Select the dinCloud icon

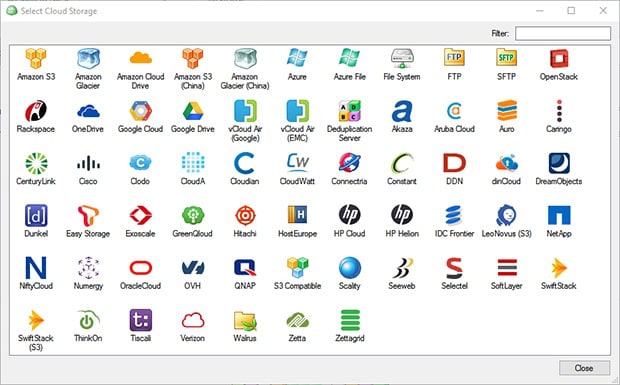pyautogui.click(x=507, y=163)
